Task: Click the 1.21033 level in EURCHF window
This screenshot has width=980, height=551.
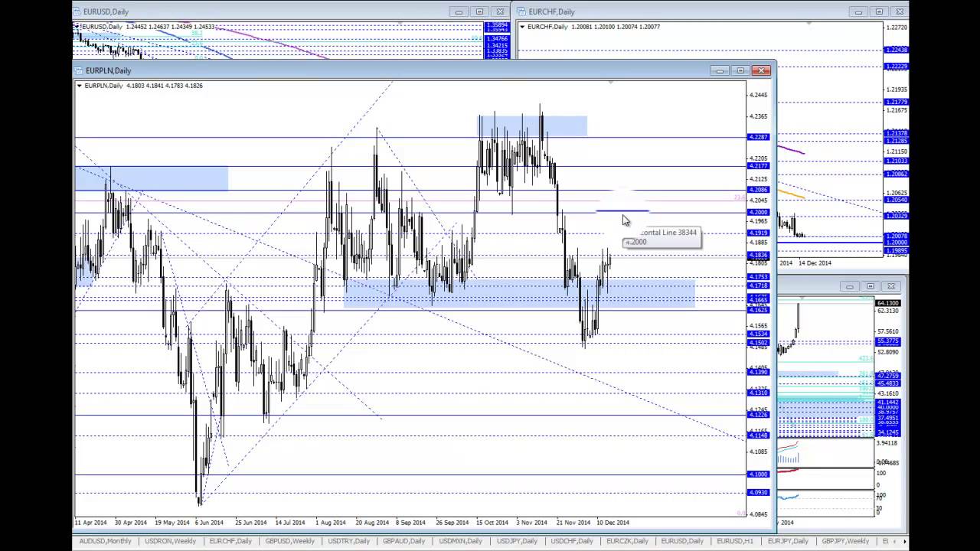Action: tap(897, 161)
